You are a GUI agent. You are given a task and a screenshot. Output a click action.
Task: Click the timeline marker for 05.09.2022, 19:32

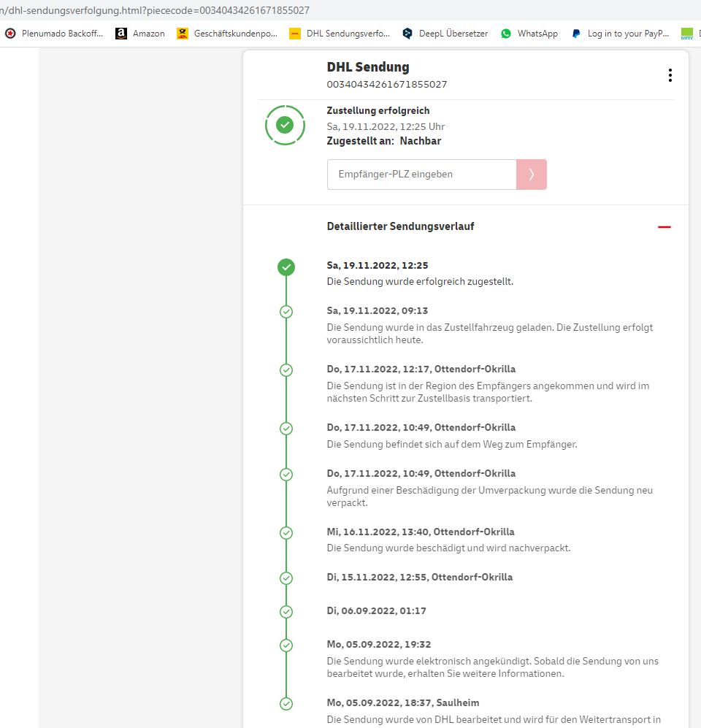tap(286, 645)
